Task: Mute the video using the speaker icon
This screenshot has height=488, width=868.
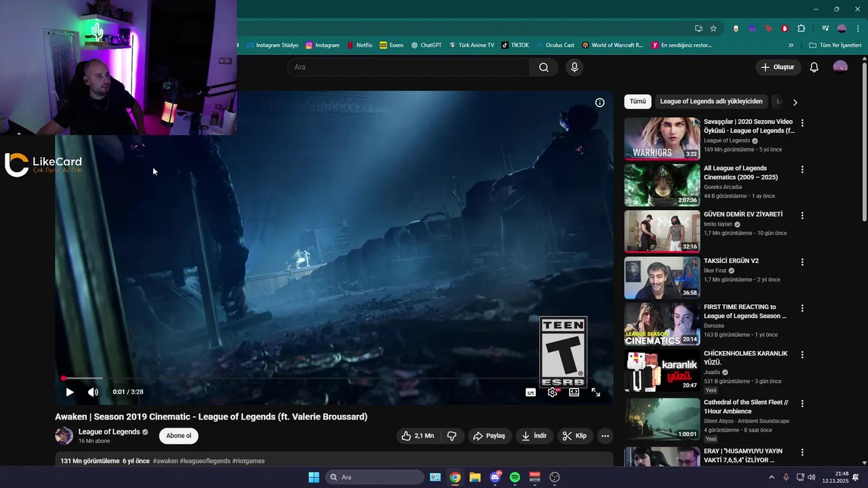Action: coord(93,392)
